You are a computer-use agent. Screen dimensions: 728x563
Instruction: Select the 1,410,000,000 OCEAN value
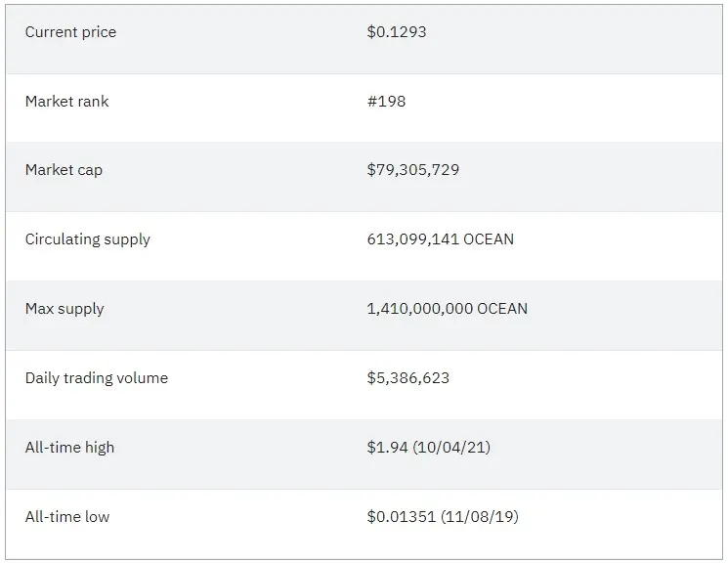448,309
